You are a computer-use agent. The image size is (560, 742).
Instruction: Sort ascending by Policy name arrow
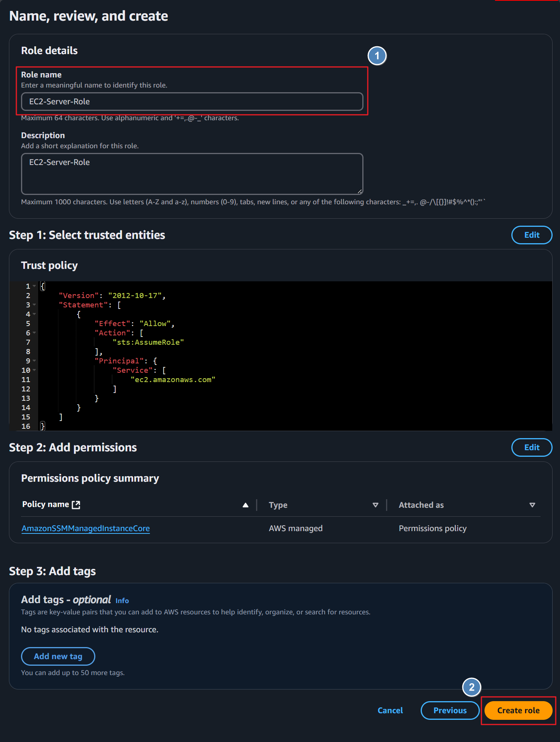(x=246, y=505)
